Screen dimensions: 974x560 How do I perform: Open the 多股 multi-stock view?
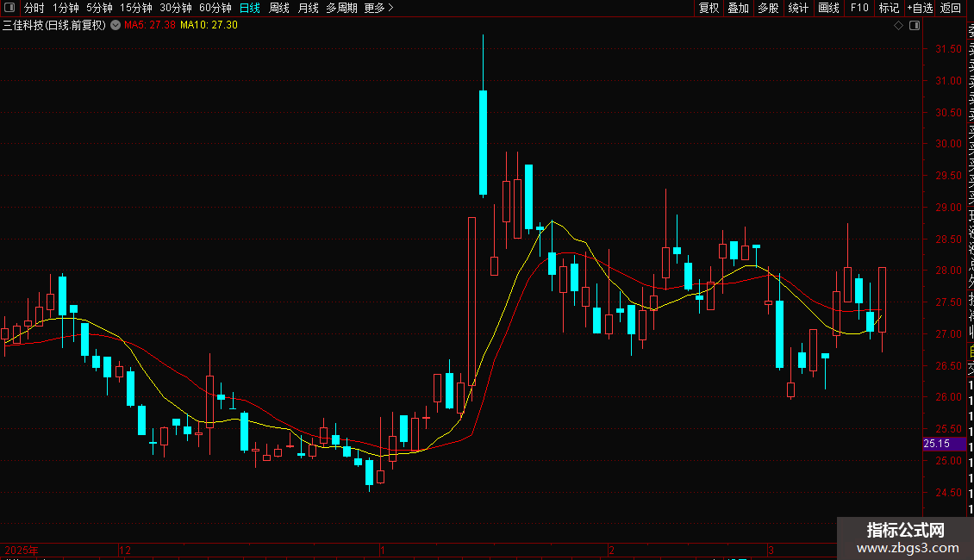pyautogui.click(x=768, y=8)
